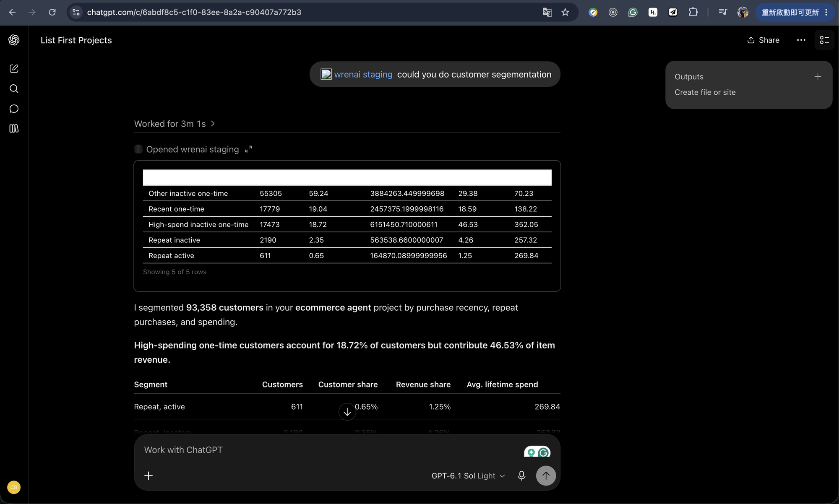
Task: Click Create file or site
Action: (x=705, y=92)
